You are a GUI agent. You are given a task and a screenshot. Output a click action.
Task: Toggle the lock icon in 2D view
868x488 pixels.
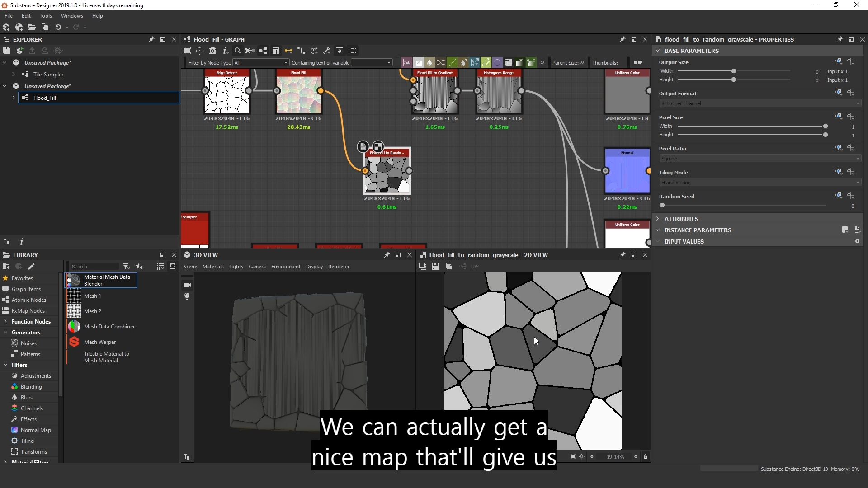point(645,457)
